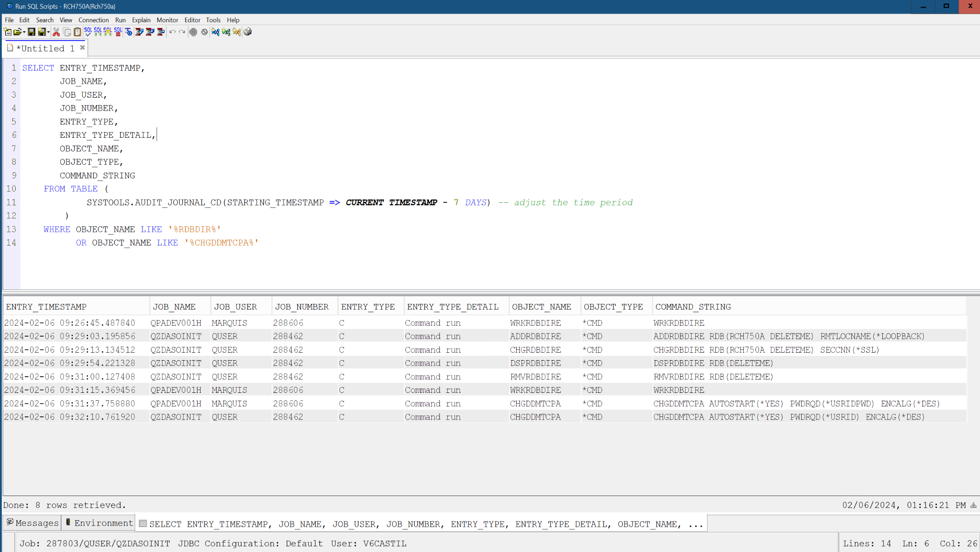Image resolution: width=980 pixels, height=552 pixels.
Task: Download the query results
Action: point(973,505)
